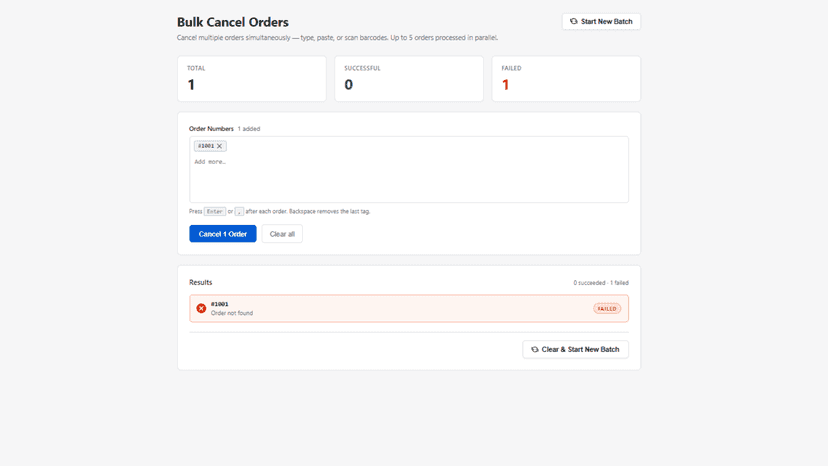Focus the Add more order input
The height and width of the screenshot is (466, 828).
pyautogui.click(x=409, y=162)
